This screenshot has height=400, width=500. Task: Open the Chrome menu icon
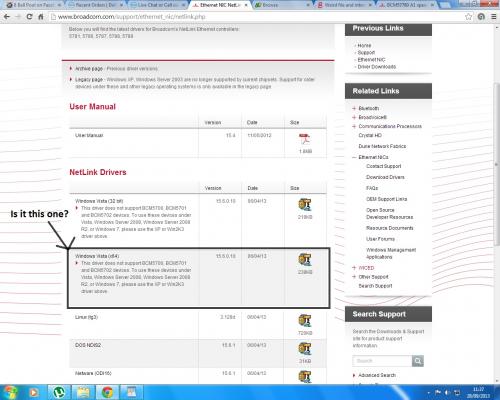coord(494,17)
